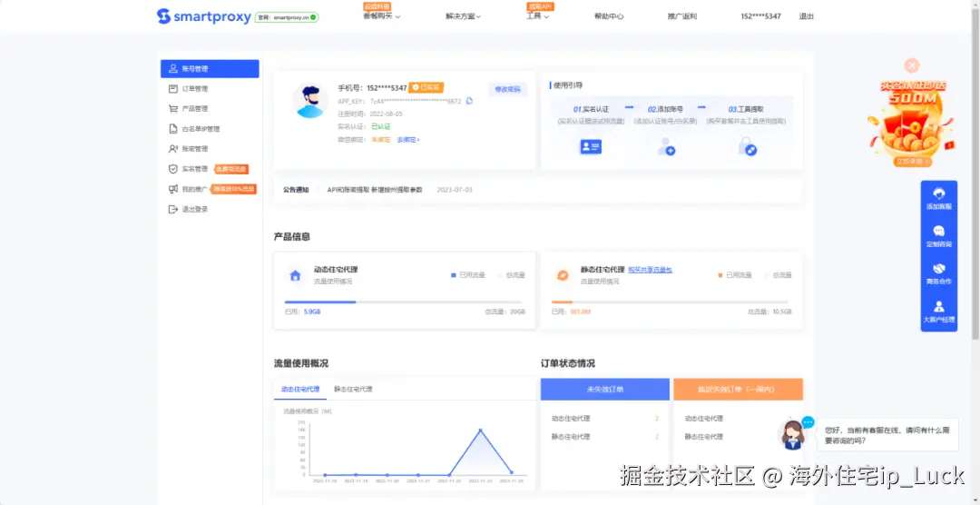The image size is (980, 505).
Task: Click the 账密管理 user icon
Action: (173, 149)
